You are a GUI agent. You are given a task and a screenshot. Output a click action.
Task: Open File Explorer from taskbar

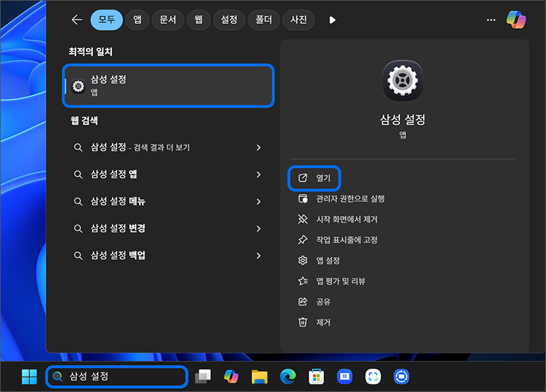tap(260, 377)
